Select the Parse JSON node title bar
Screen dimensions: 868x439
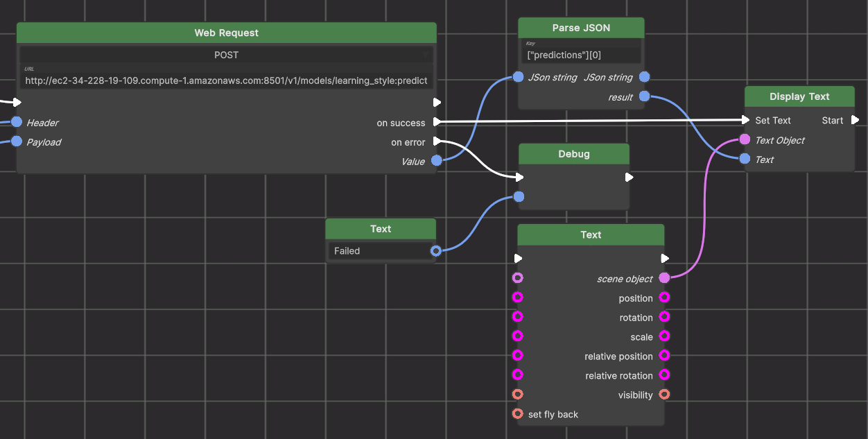point(581,28)
